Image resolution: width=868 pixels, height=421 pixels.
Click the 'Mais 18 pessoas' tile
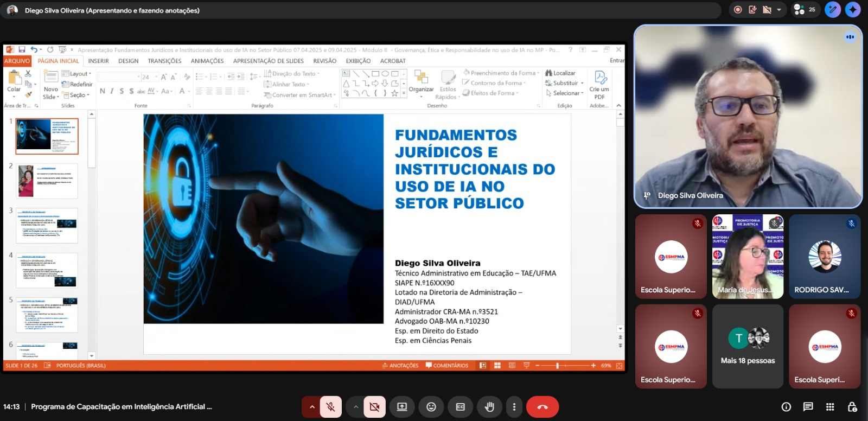click(748, 346)
